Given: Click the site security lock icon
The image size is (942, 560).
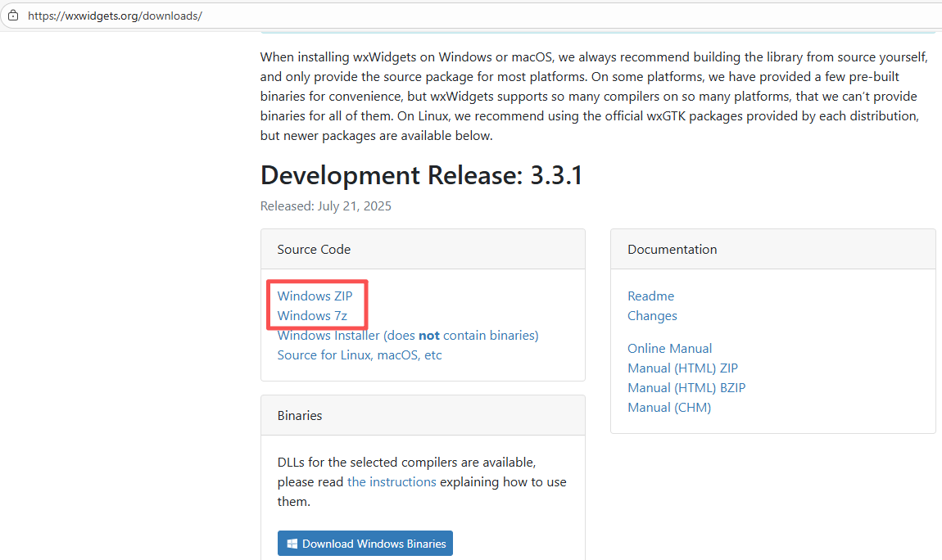Looking at the screenshot, I should (13, 16).
